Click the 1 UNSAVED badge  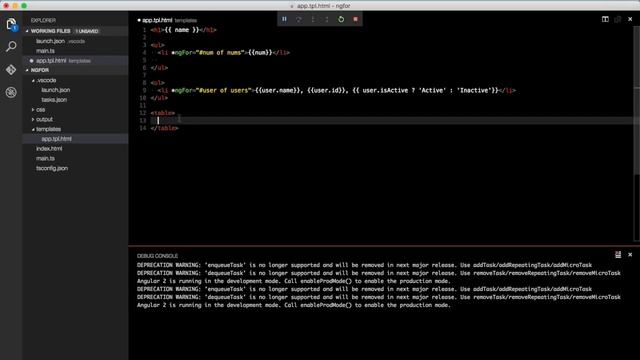[87, 31]
